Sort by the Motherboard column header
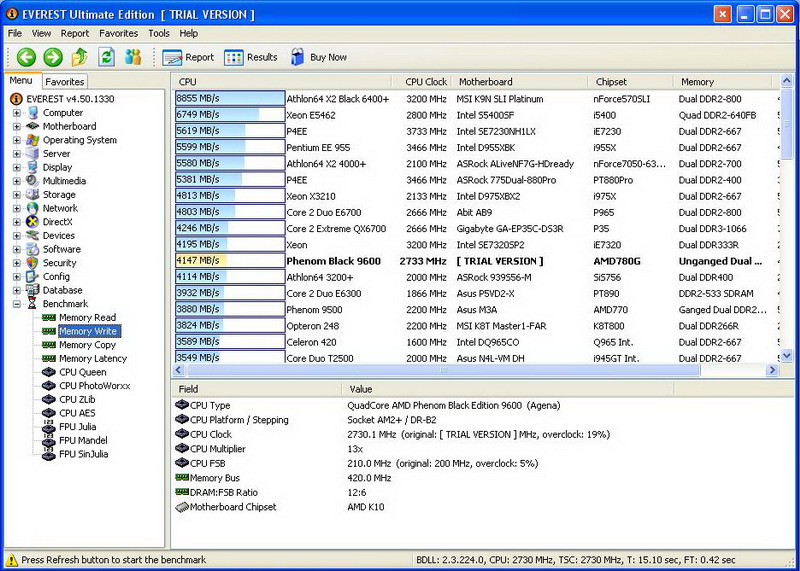 point(519,82)
